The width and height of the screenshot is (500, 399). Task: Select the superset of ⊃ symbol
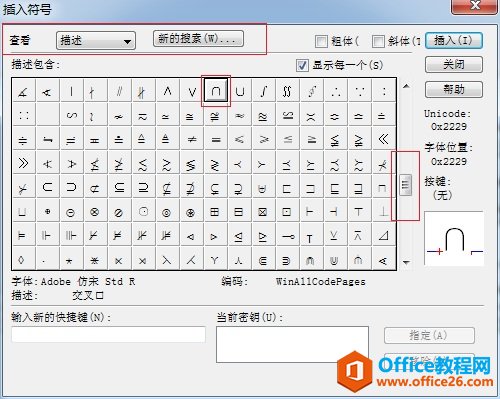click(x=71, y=187)
